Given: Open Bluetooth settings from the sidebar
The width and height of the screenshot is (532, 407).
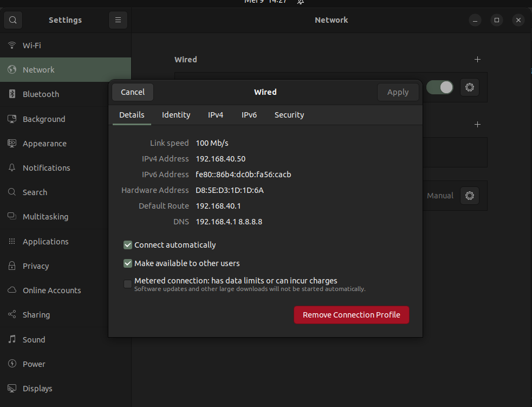Looking at the screenshot, I should pos(41,94).
